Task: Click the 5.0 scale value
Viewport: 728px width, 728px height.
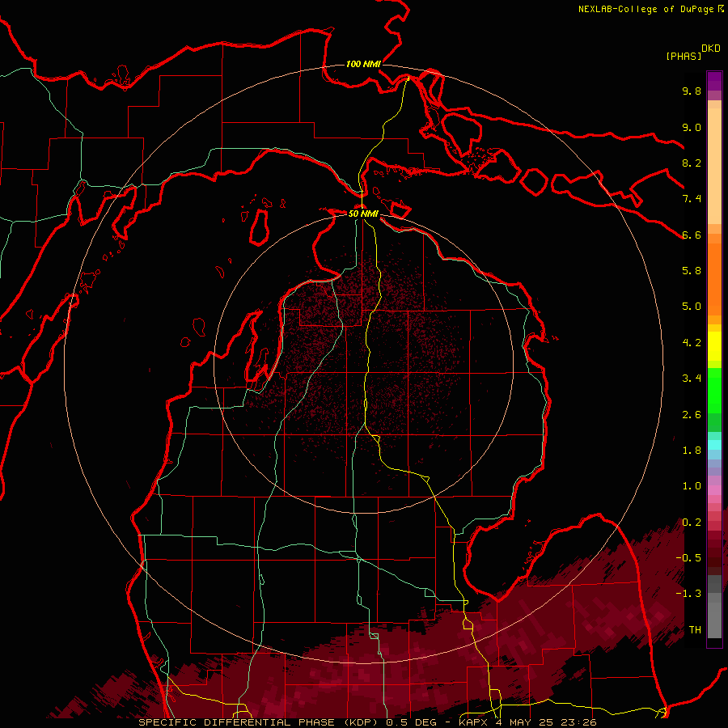Action: tap(692, 307)
